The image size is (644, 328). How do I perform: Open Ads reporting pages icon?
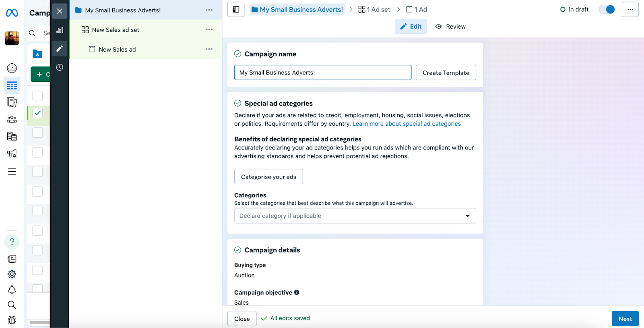click(x=12, y=102)
